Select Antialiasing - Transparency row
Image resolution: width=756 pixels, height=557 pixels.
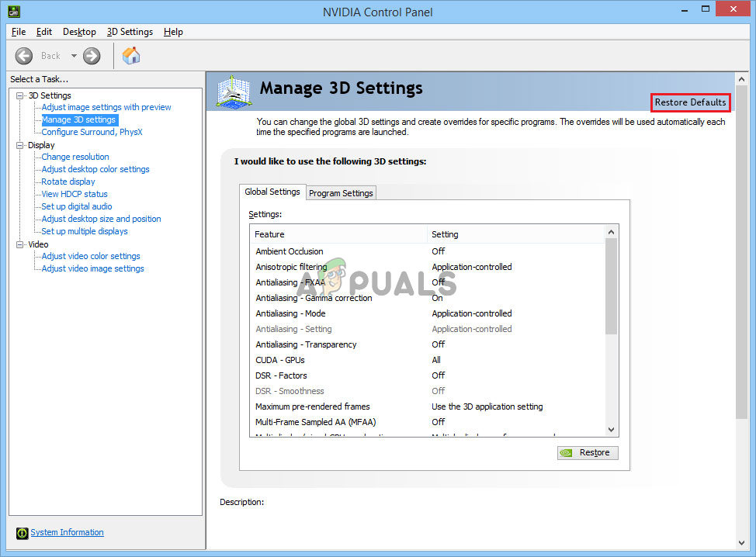[427, 344]
